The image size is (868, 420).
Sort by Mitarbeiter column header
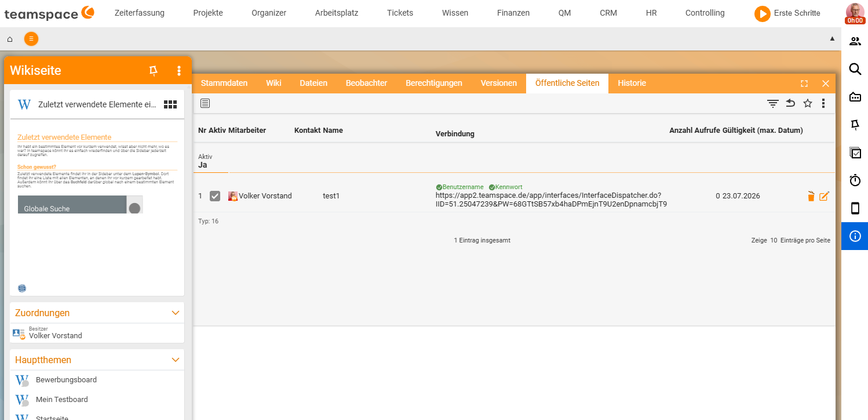coord(247,131)
